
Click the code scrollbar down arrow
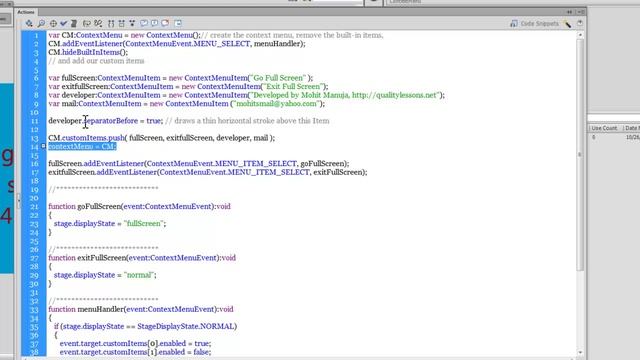(x=580, y=352)
